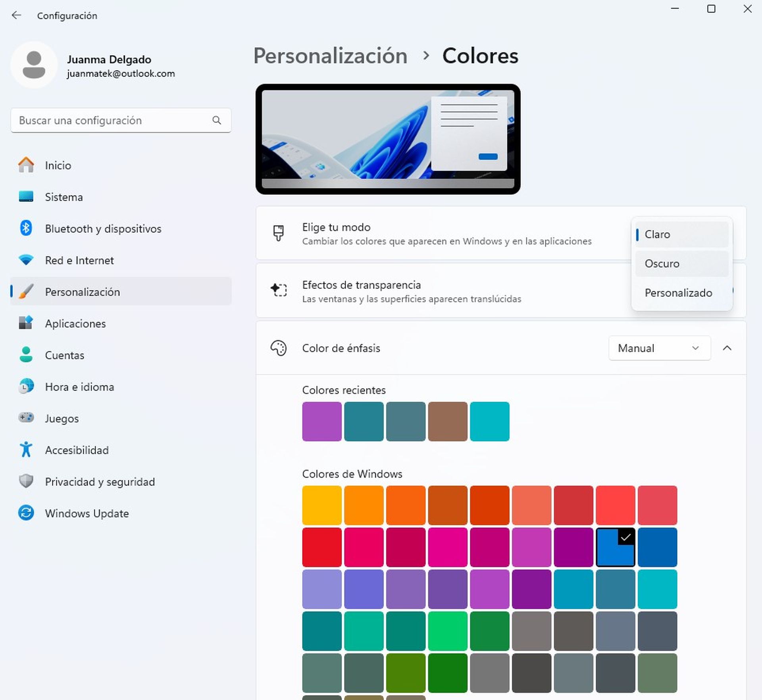Select the yellow Windows color swatch

[x=321, y=505]
